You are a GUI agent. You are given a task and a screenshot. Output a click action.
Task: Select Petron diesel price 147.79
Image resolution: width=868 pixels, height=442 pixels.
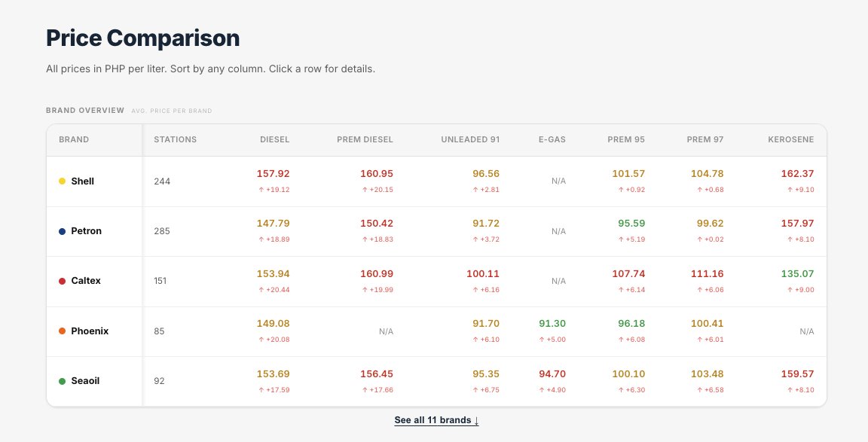[x=273, y=224]
